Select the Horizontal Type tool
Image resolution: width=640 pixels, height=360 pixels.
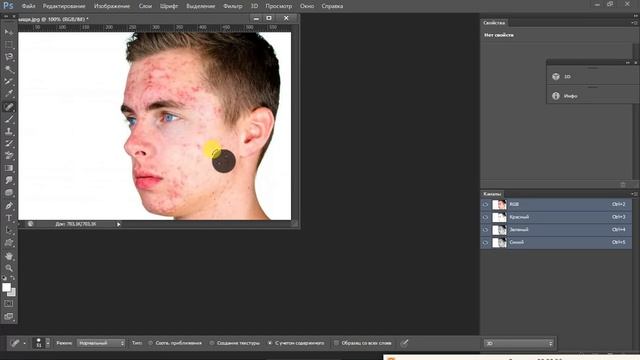point(9,218)
